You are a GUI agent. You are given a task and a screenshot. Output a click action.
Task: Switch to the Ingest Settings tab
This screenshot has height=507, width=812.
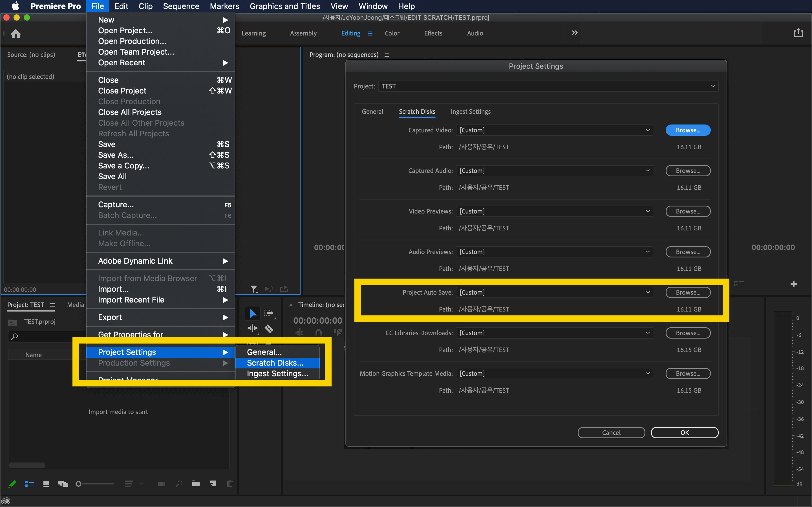click(470, 112)
